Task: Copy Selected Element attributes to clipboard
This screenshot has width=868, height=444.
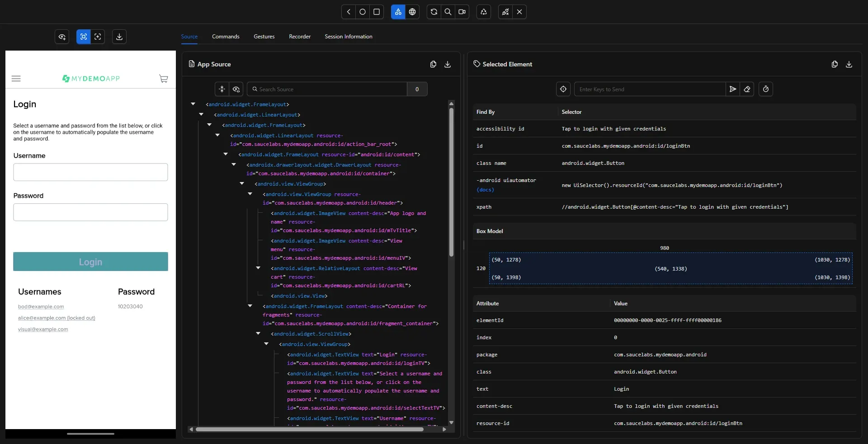Action: point(835,64)
